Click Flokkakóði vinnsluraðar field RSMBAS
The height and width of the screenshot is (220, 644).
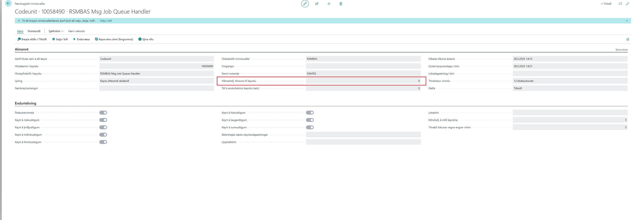[363, 59]
